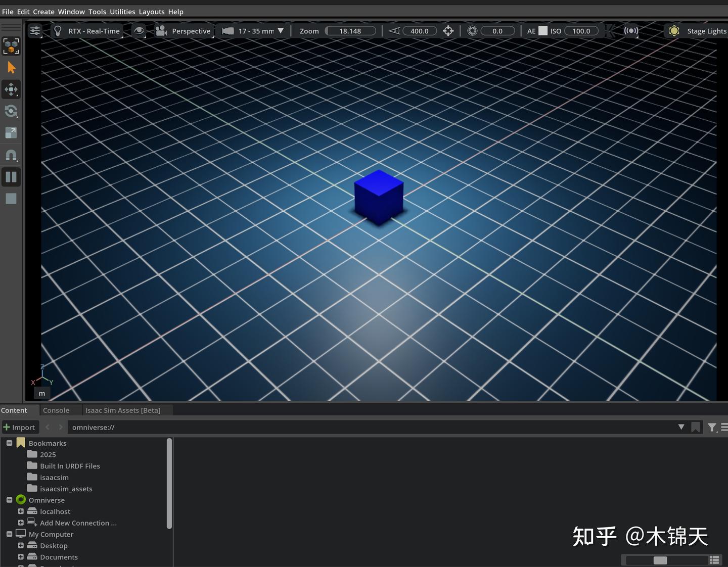Switch to the Console tab
The image size is (728, 567).
[56, 410]
